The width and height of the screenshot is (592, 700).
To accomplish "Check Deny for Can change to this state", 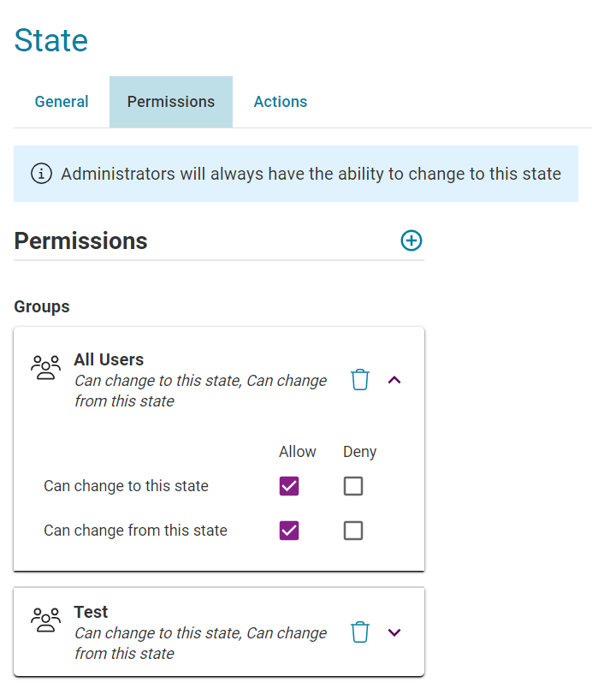I will click(x=353, y=486).
